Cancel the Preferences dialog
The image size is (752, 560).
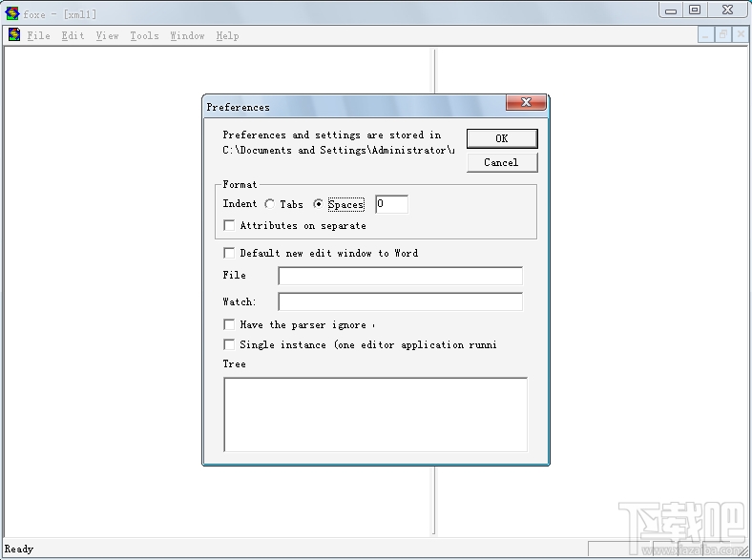(502, 162)
